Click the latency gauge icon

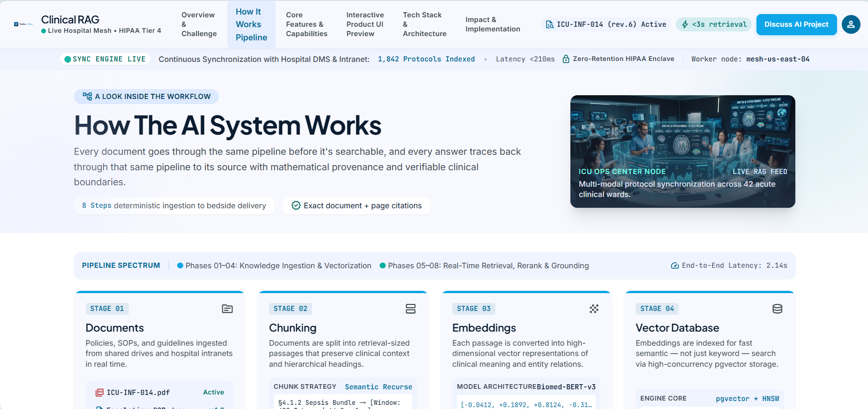[675, 265]
